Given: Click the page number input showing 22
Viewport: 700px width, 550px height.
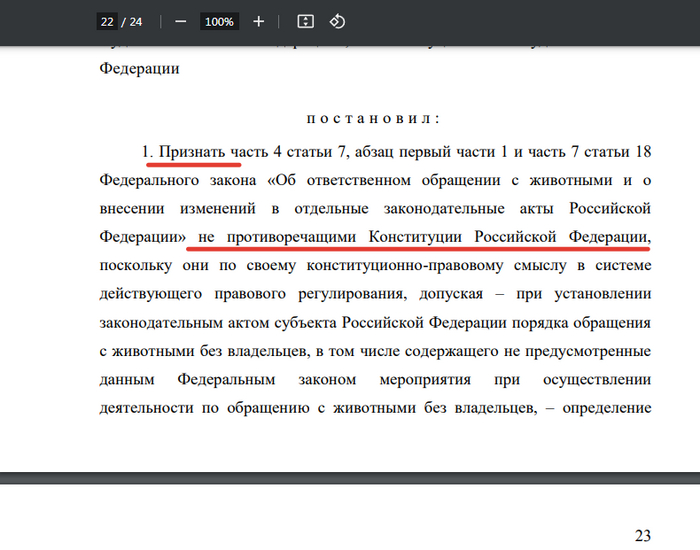Looking at the screenshot, I should 107,21.
